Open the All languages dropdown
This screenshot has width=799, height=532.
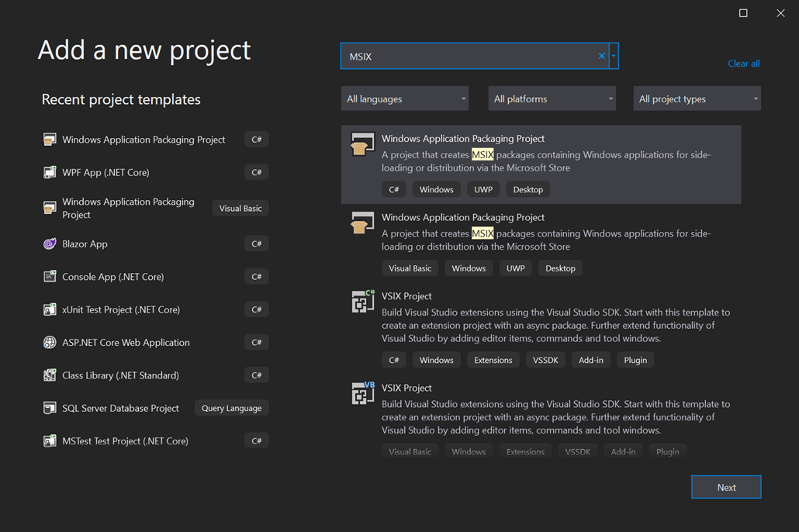(404, 98)
